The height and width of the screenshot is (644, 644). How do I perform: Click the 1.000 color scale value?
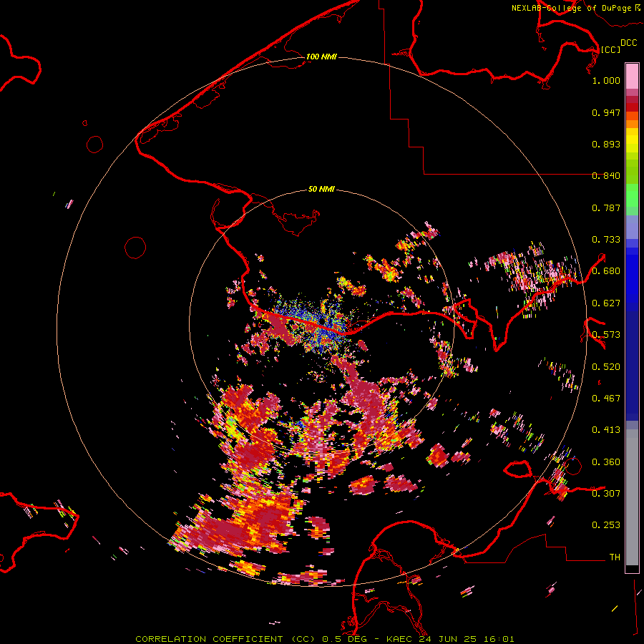point(606,80)
